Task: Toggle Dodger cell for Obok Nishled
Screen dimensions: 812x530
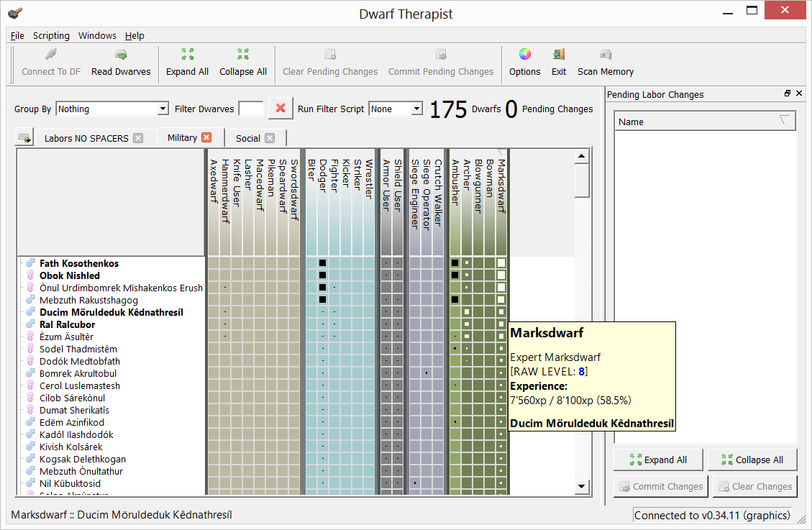Action: [x=323, y=275]
